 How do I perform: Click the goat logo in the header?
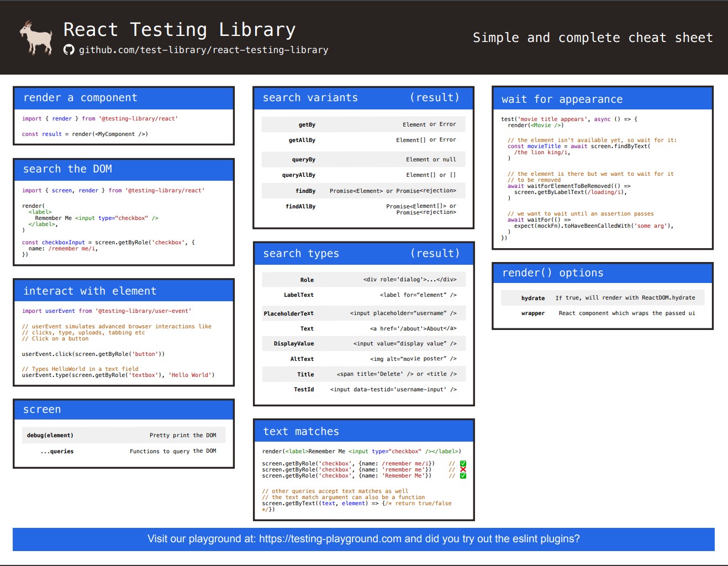(36, 38)
